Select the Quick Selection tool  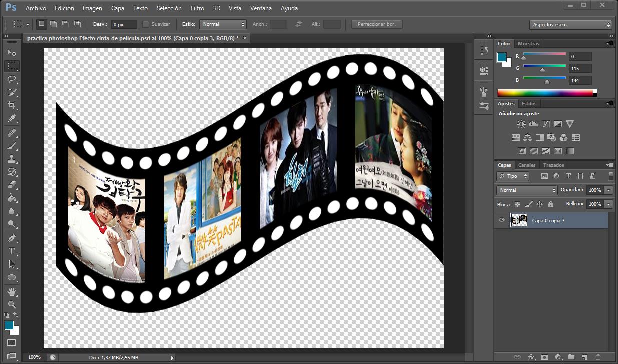[12, 92]
